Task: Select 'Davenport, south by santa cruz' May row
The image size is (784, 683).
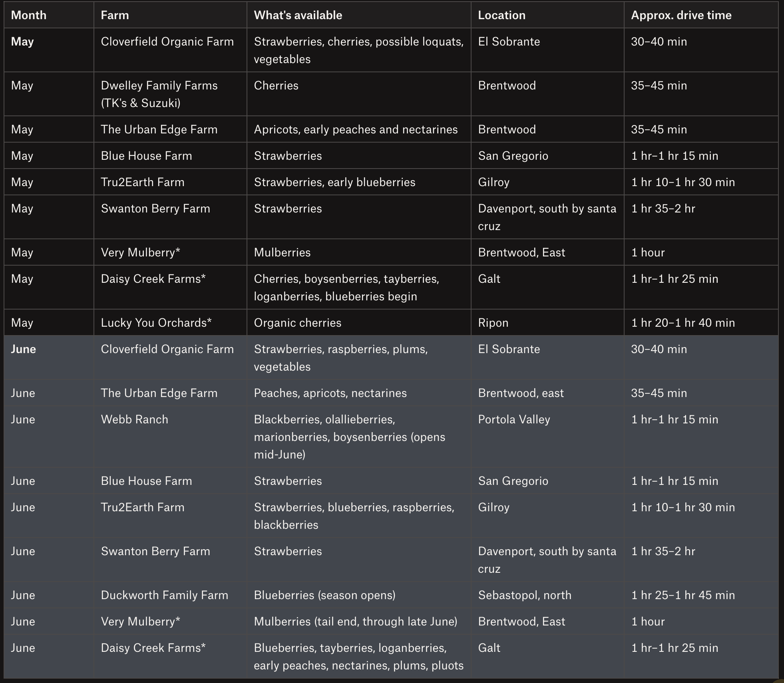Action: [547, 217]
